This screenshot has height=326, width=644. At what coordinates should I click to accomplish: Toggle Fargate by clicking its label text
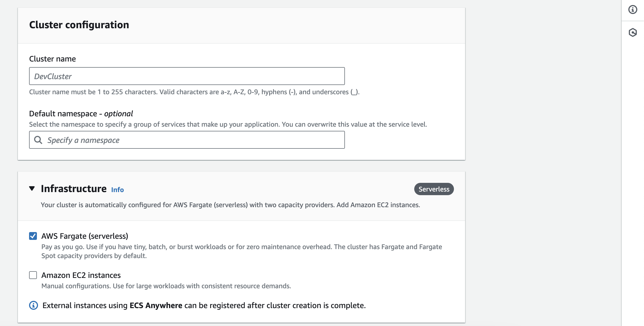click(x=85, y=236)
